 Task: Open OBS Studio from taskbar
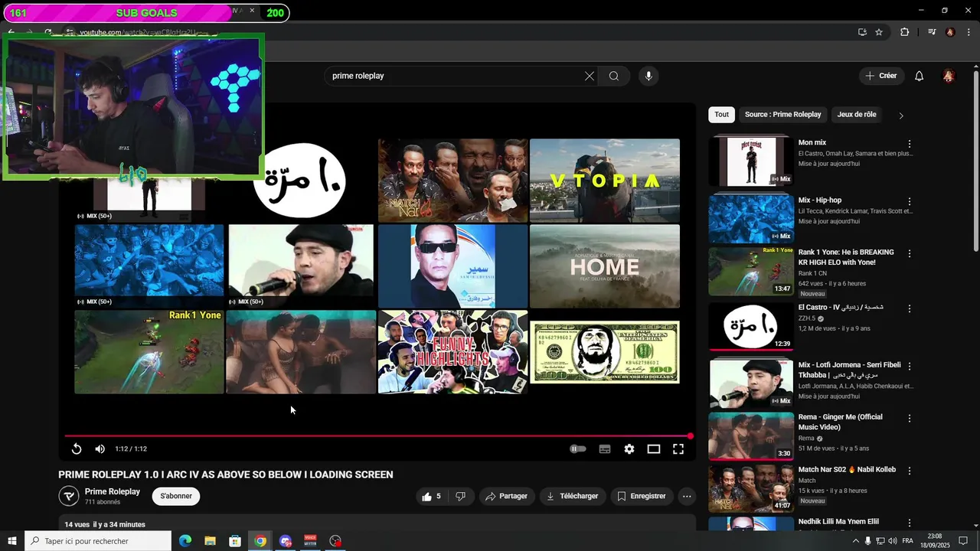(x=335, y=541)
